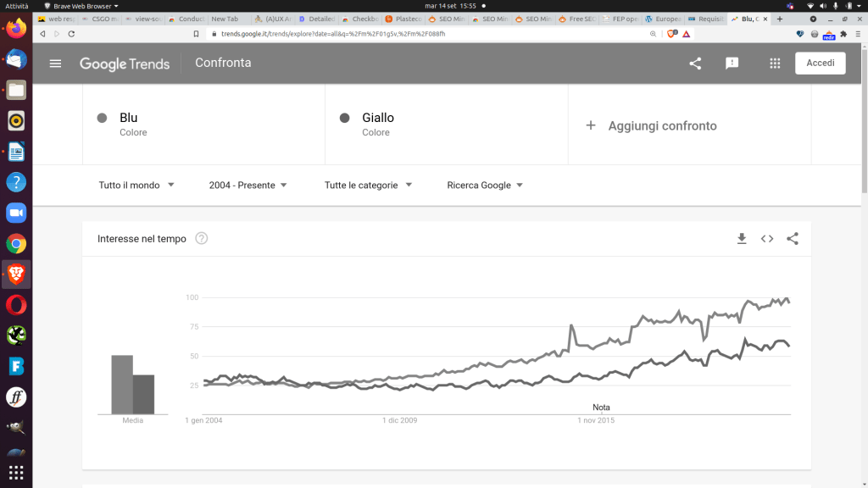Click the share icon in header
868x488 pixels.
tap(695, 64)
